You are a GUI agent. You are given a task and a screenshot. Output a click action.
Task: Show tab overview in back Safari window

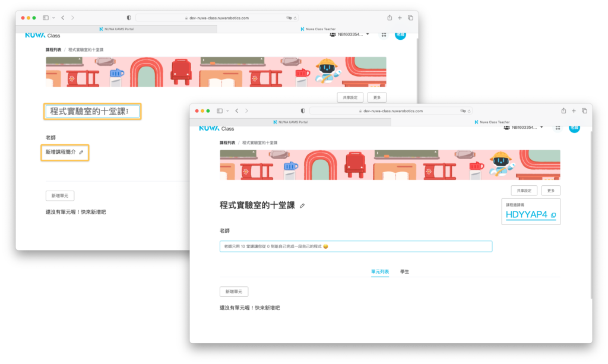(x=410, y=18)
